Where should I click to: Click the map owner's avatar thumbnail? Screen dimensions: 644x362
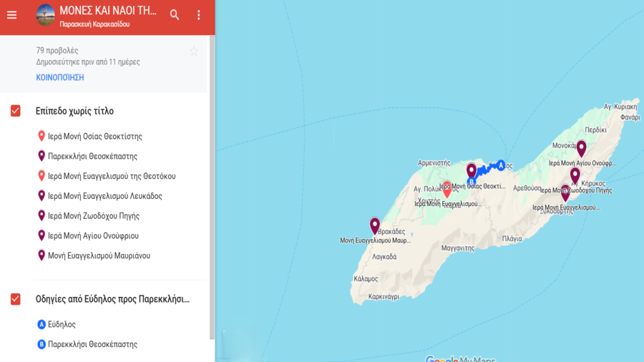46,15
